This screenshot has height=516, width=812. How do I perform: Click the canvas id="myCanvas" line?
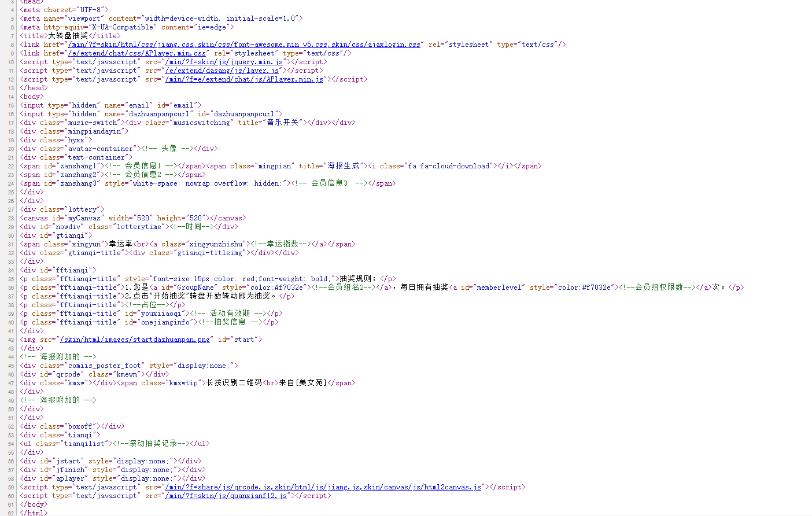(133, 218)
